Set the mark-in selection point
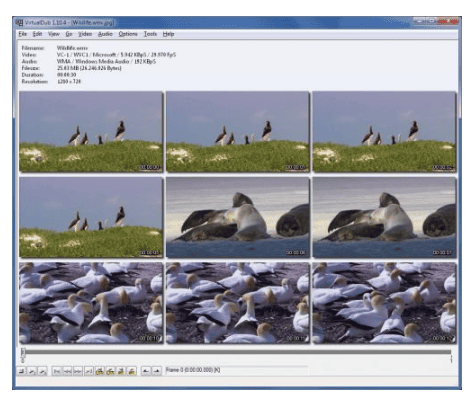The height and width of the screenshot is (407, 476). 146,371
